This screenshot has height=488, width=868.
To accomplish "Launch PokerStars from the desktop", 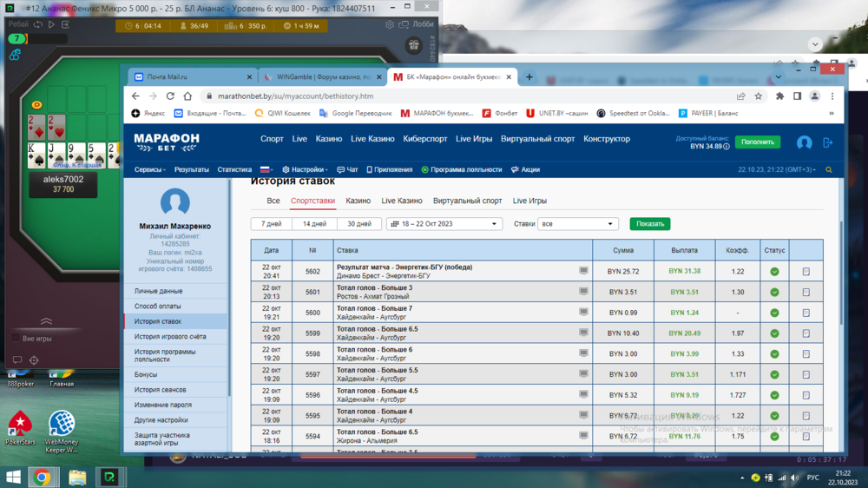I will point(19,427).
